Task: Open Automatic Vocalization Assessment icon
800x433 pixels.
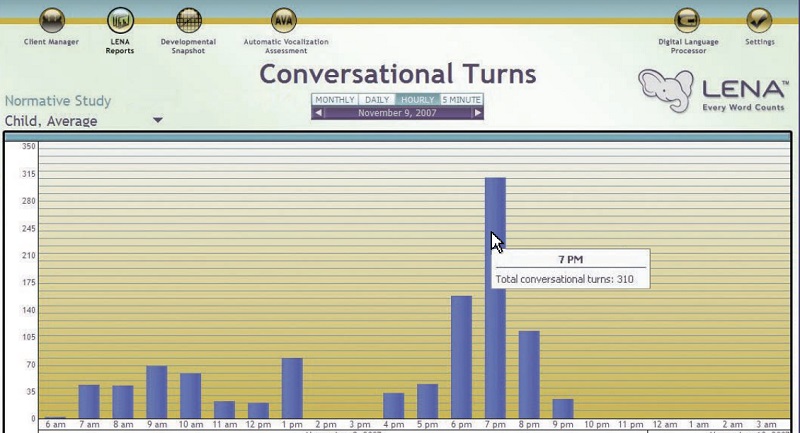Action: [x=285, y=20]
